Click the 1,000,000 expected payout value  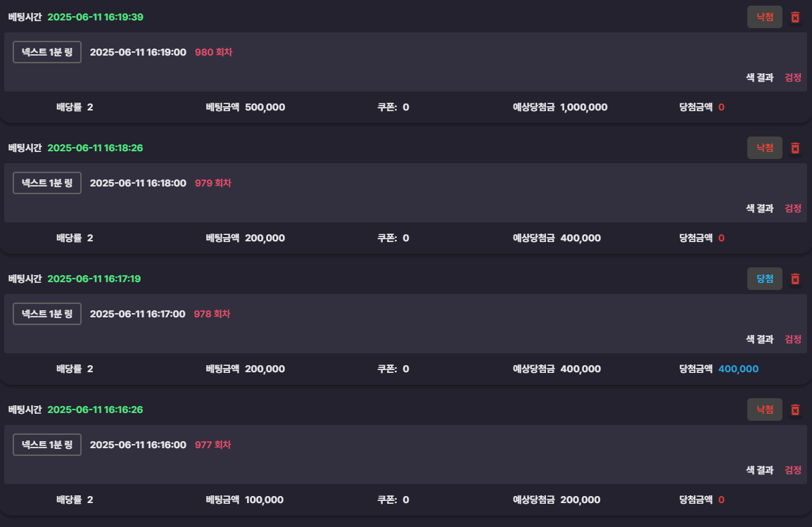point(583,107)
